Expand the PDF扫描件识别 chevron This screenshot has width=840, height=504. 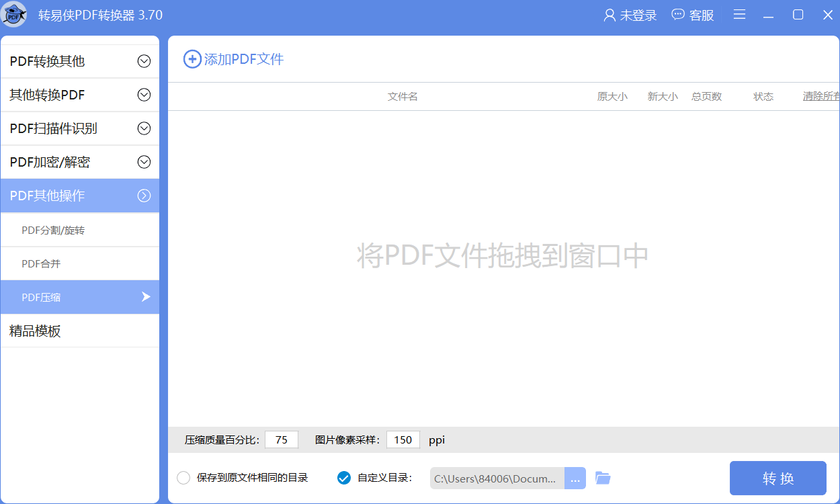point(144,128)
